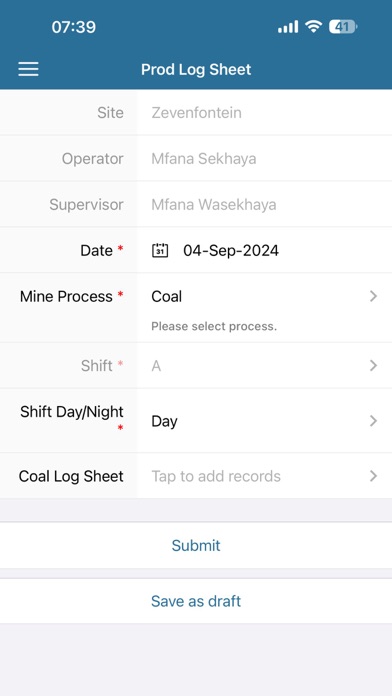Image resolution: width=392 pixels, height=696 pixels.
Task: Tap 'Tap to add records' placeholder
Action: [216, 476]
